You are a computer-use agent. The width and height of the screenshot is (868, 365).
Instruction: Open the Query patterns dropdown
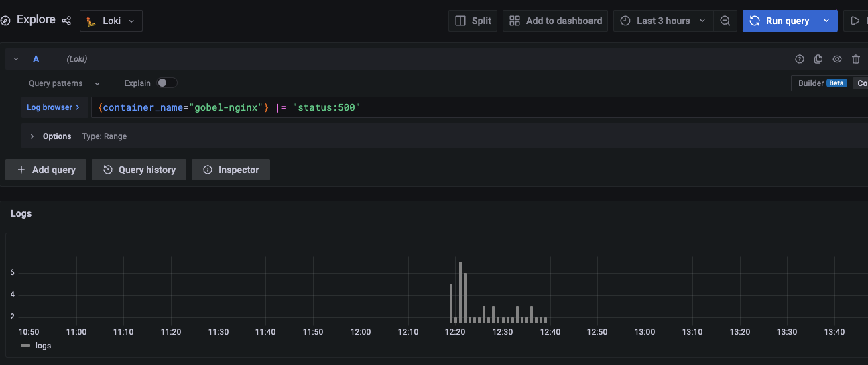click(64, 83)
